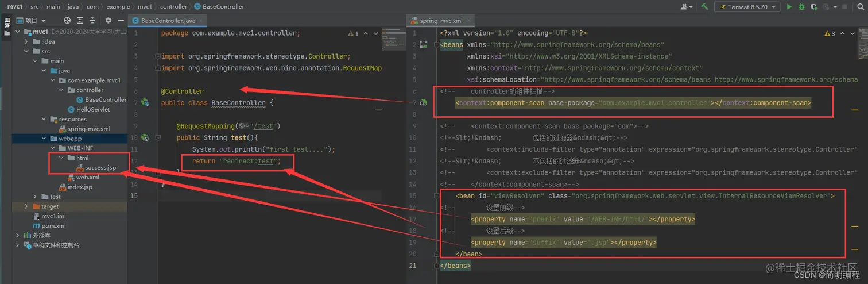Screen dimensions: 868x284
Task: Click the gutter icon on spring-mvc.xml line 7
Action: pos(424,103)
